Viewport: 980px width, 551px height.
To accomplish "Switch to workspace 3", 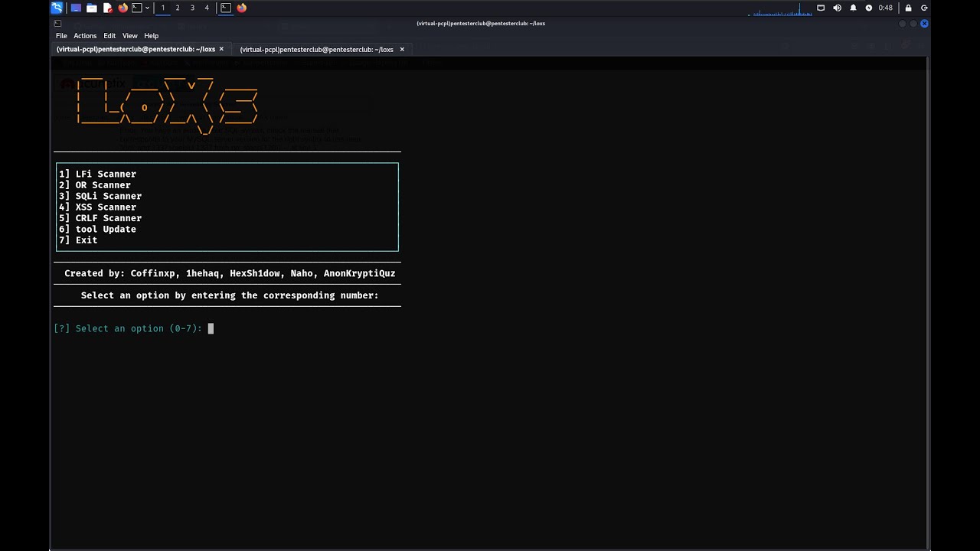I will (x=192, y=8).
